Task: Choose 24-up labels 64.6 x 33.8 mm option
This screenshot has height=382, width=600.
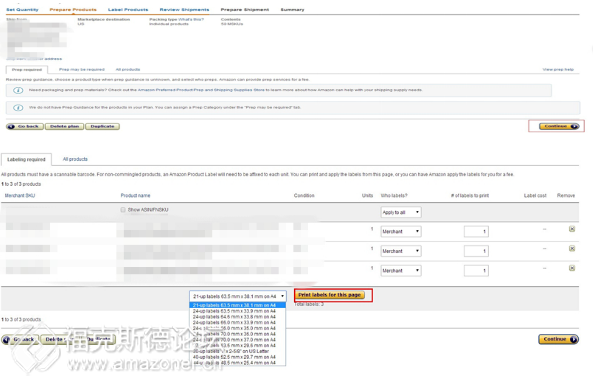Action: 238,317
